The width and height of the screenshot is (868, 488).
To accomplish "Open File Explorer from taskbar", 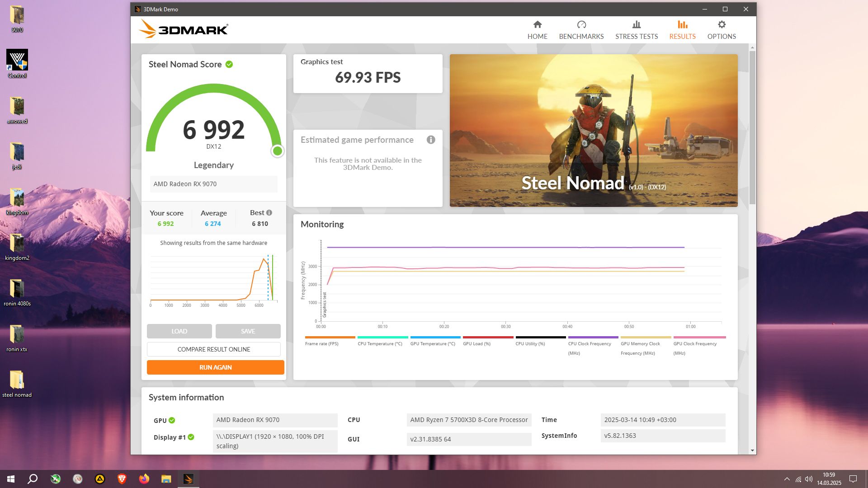I will (x=166, y=479).
